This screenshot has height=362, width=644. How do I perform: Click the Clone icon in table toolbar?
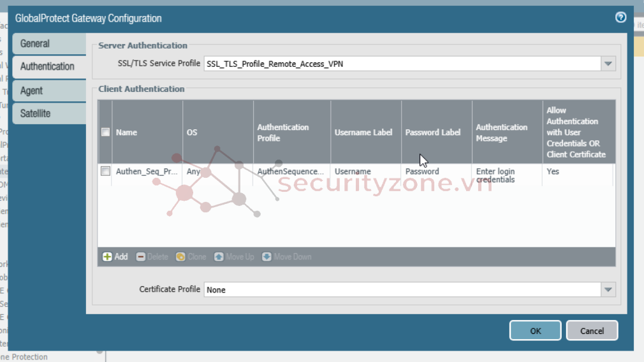tap(180, 257)
